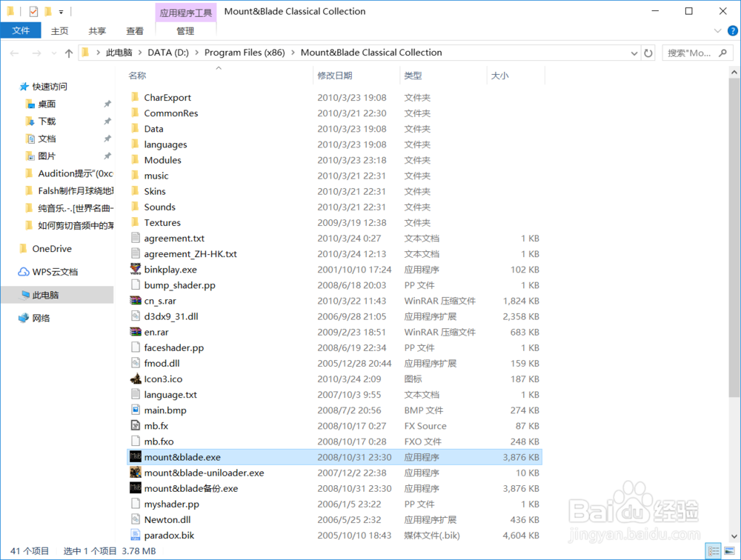The width and height of the screenshot is (741, 560).
Task: Switch to details view in status bar
Action: click(713, 551)
